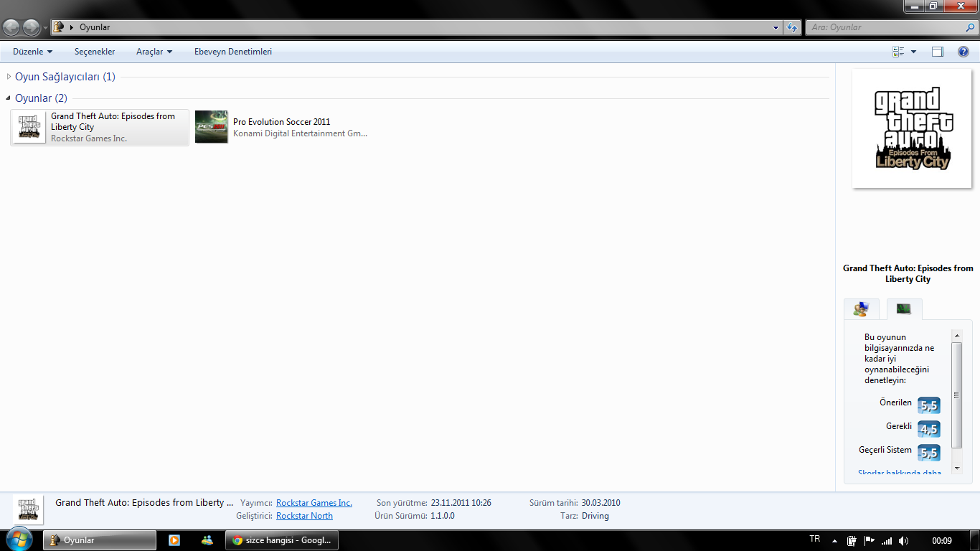The width and height of the screenshot is (980, 551).
Task: Open the Windows Start button
Action: point(19,540)
